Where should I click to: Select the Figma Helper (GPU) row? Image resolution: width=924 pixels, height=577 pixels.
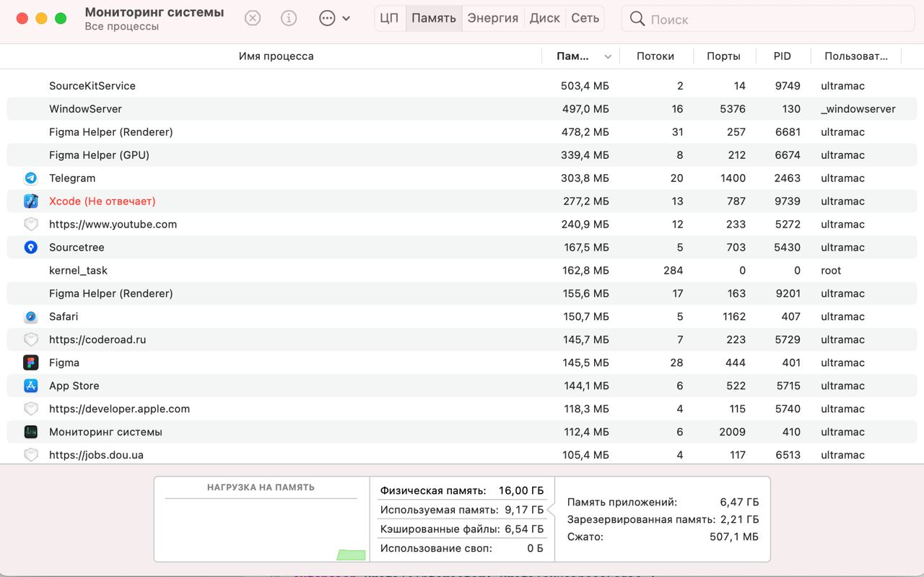coord(462,155)
